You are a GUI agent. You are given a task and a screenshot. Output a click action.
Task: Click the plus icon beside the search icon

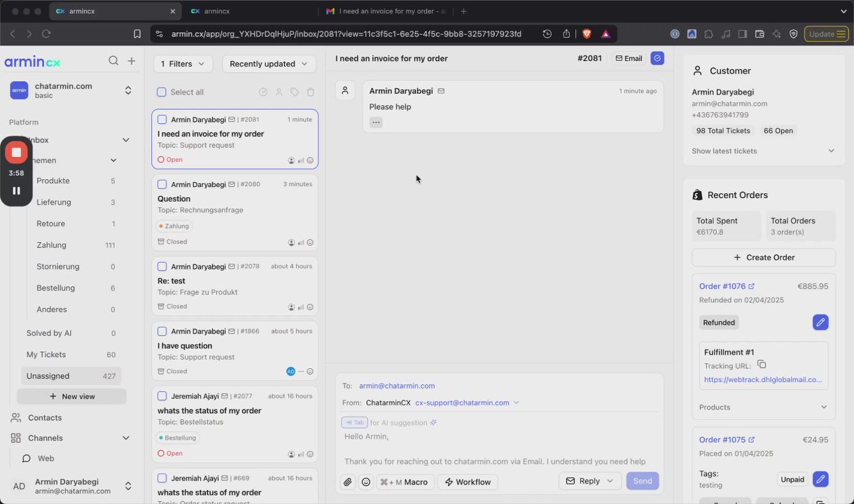(132, 61)
